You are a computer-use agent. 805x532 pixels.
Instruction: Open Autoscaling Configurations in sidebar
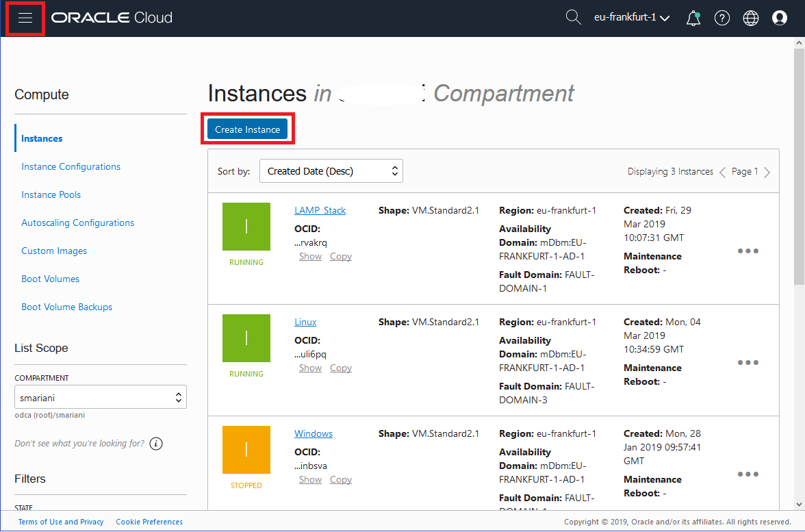(77, 223)
